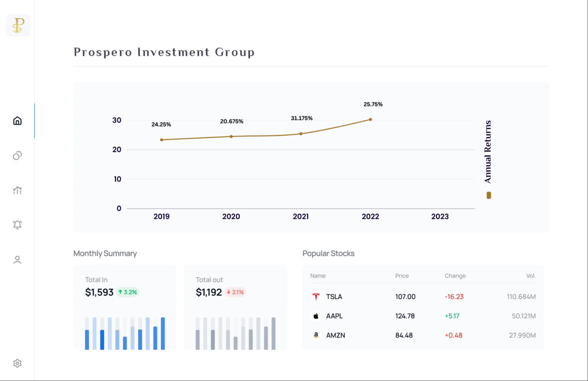
Task: Click the Total out 2.1% badge
Action: coord(235,292)
